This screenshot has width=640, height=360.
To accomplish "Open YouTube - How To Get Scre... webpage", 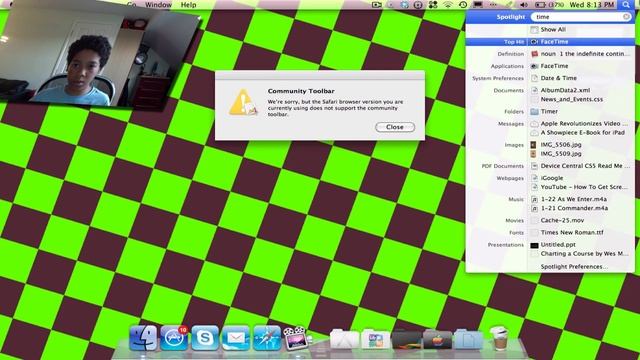I will point(579,187).
